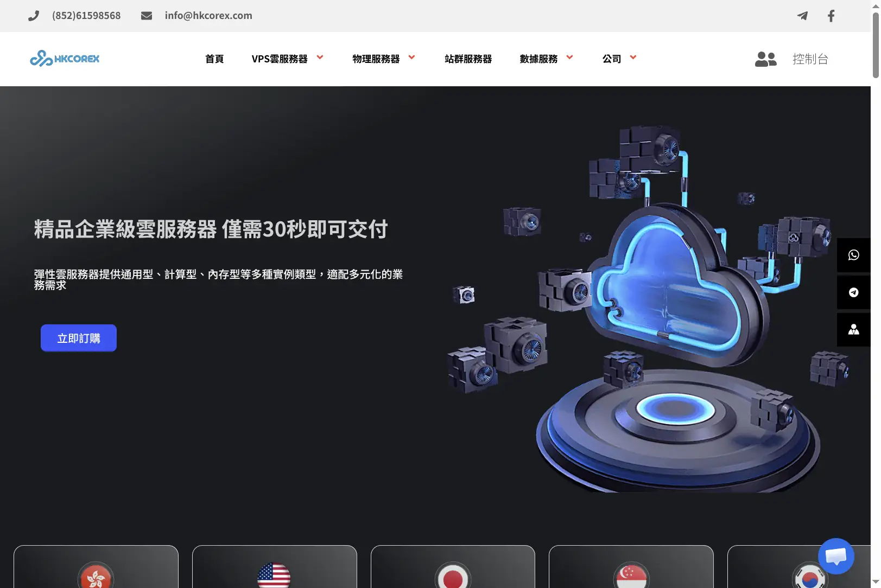The height and width of the screenshot is (588, 881).
Task: Expand the 物理服務器 dropdown arrow
Action: (412, 57)
